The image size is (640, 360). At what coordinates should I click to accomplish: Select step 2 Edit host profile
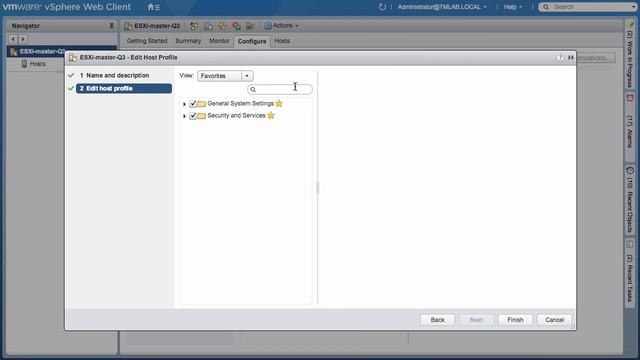point(124,89)
